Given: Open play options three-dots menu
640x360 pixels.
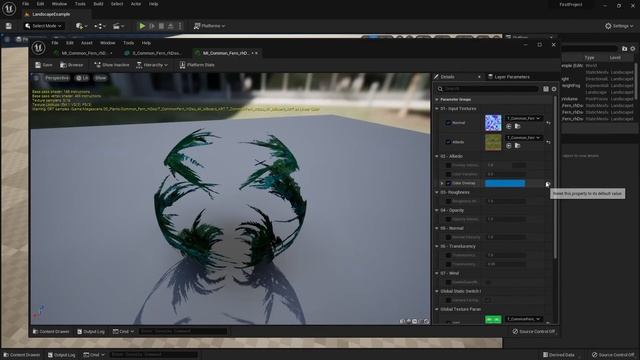Looking at the screenshot, I should [180, 26].
